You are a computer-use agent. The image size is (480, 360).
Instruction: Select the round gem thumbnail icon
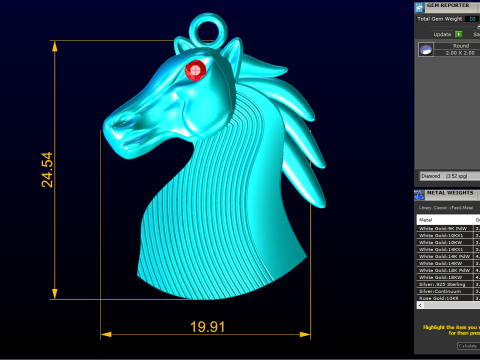tap(426, 50)
